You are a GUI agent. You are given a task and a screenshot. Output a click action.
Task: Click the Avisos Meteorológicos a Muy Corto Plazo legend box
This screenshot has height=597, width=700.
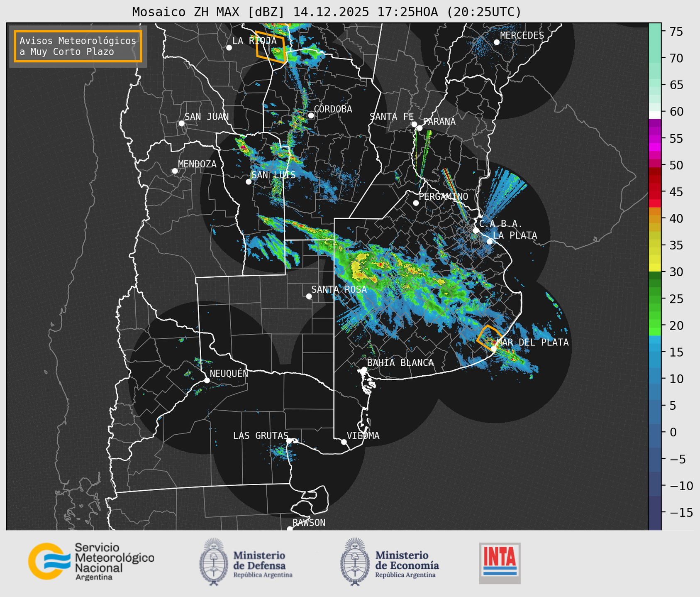click(x=78, y=46)
